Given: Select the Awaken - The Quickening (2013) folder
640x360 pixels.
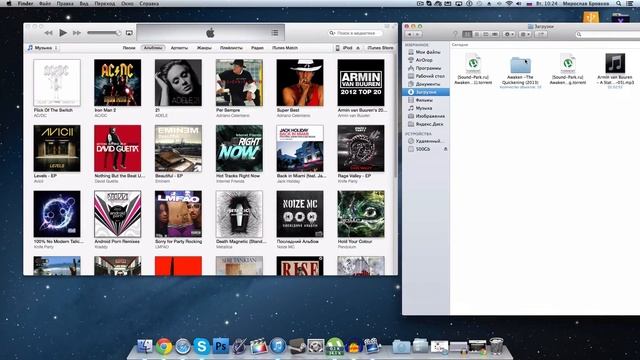Looking at the screenshot, I should coord(520,65).
